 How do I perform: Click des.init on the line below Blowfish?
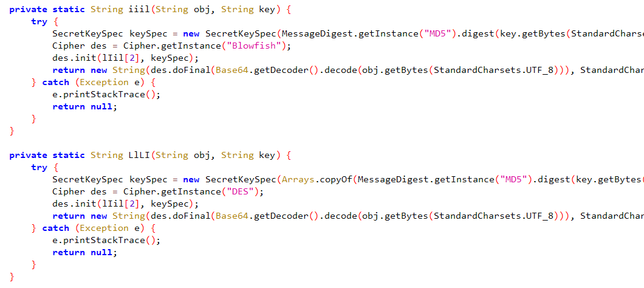pos(74,58)
